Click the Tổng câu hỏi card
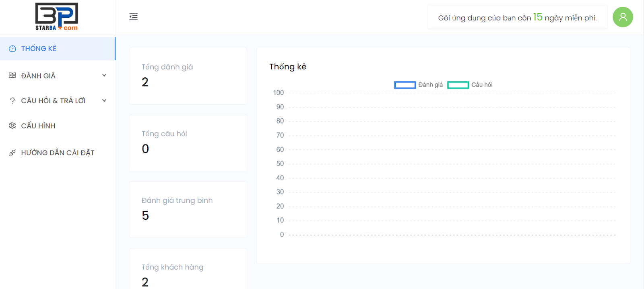Screen dimensions: 644x289 click(188, 143)
